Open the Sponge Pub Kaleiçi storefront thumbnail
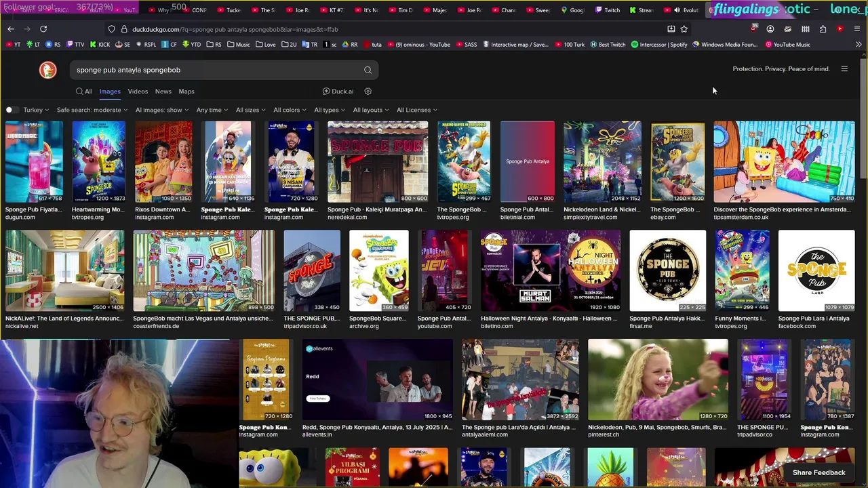 tap(378, 162)
